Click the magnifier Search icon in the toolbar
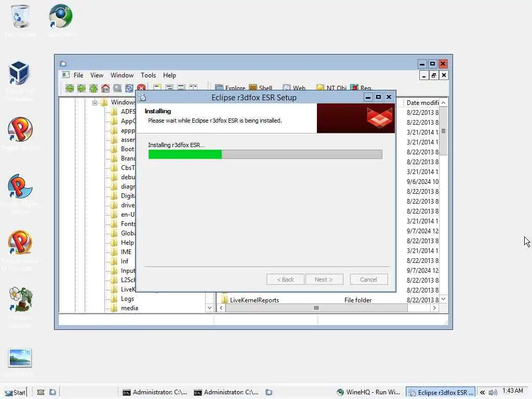 point(117,88)
